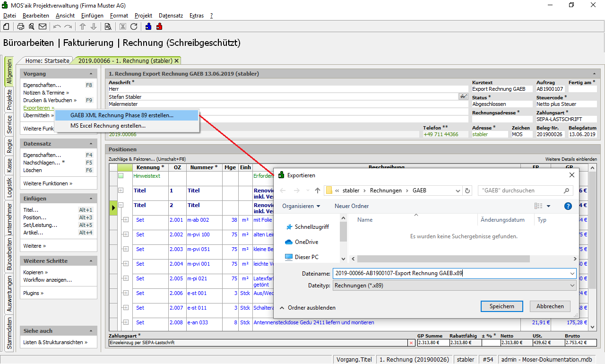Open help with the blue question mark
605x364 pixels.
point(568,206)
